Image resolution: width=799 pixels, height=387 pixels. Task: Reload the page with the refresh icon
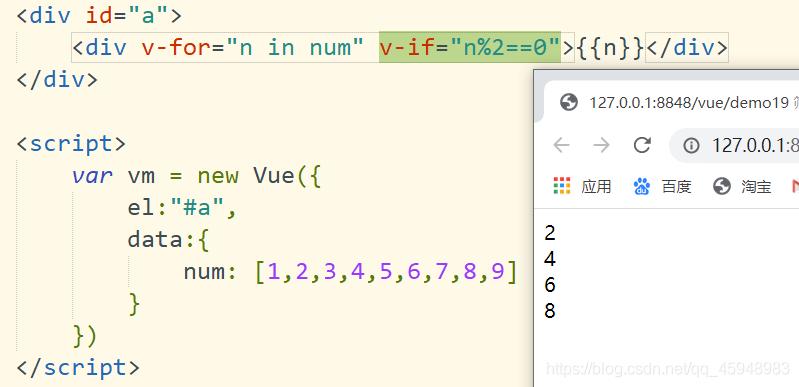(x=642, y=145)
